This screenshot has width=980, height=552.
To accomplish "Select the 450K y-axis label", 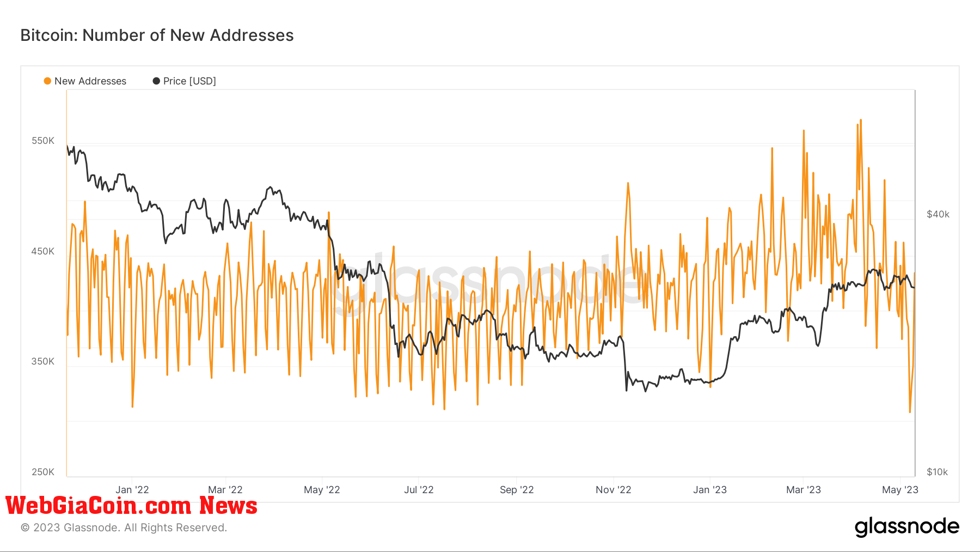I will click(43, 251).
